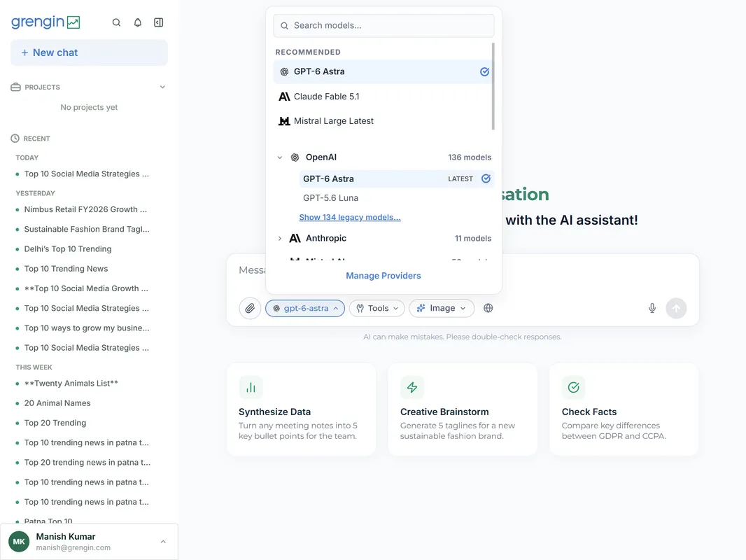Open today's Top 10 Social Media Strategies chat
This screenshot has width=746, height=560.
[x=87, y=174]
